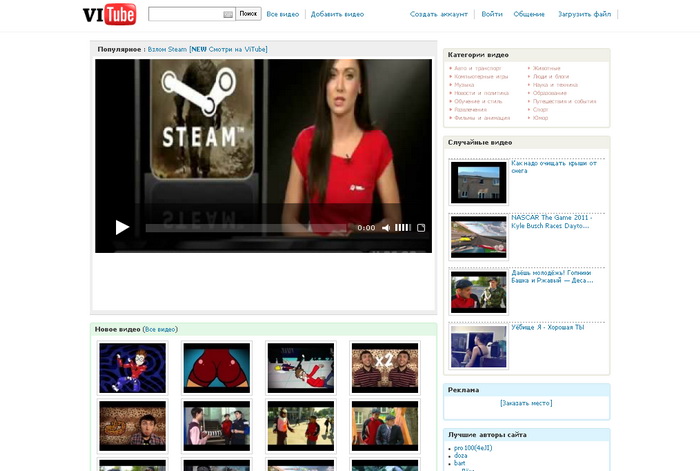Open new video thumbnail with dancing cartoon boy

[x=133, y=368]
